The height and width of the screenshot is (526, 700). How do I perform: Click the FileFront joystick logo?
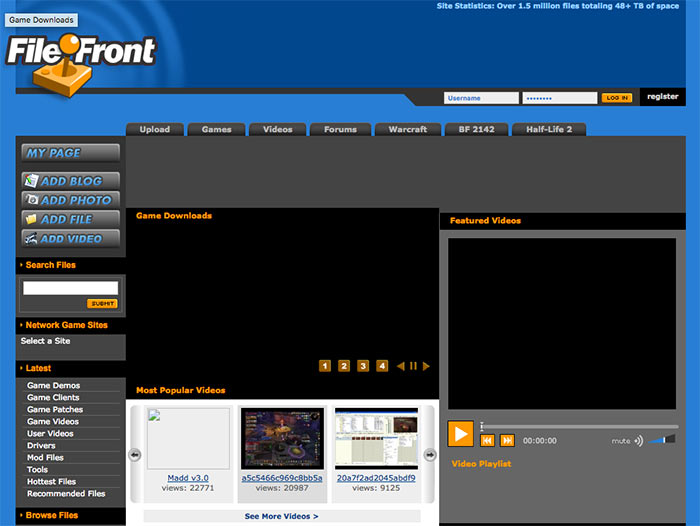(80, 65)
